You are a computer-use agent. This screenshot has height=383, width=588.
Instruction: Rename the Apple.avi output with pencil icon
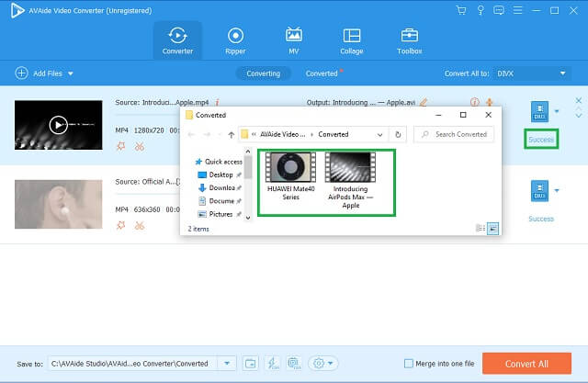(x=424, y=102)
